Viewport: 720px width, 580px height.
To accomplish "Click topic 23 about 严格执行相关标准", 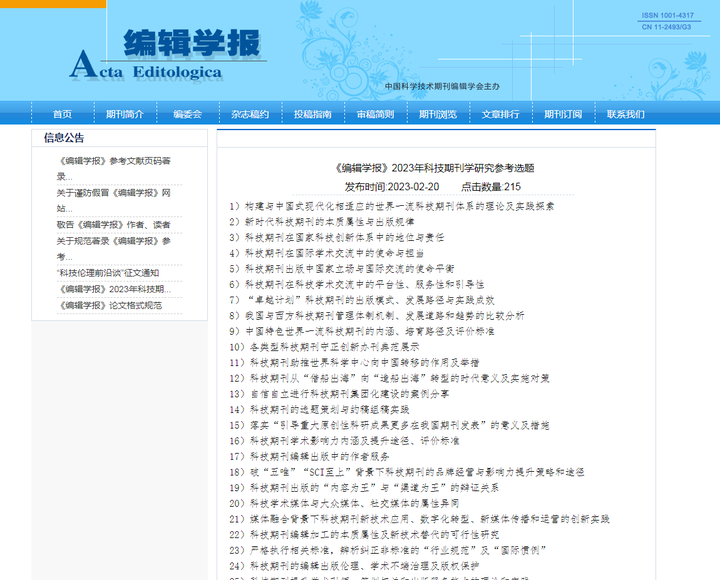I will (388, 550).
